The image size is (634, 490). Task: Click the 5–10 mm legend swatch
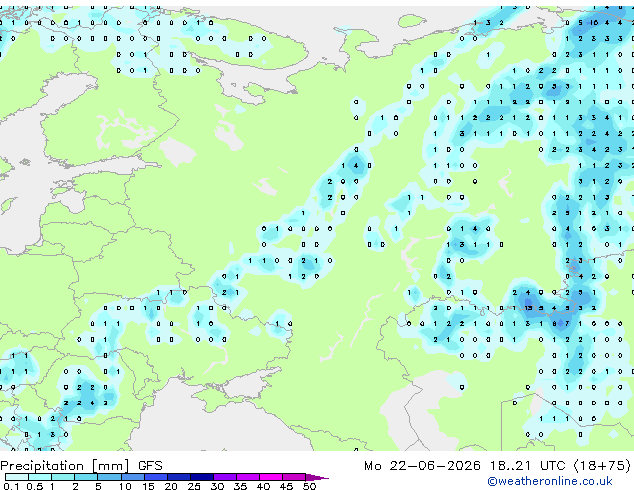pos(109,477)
